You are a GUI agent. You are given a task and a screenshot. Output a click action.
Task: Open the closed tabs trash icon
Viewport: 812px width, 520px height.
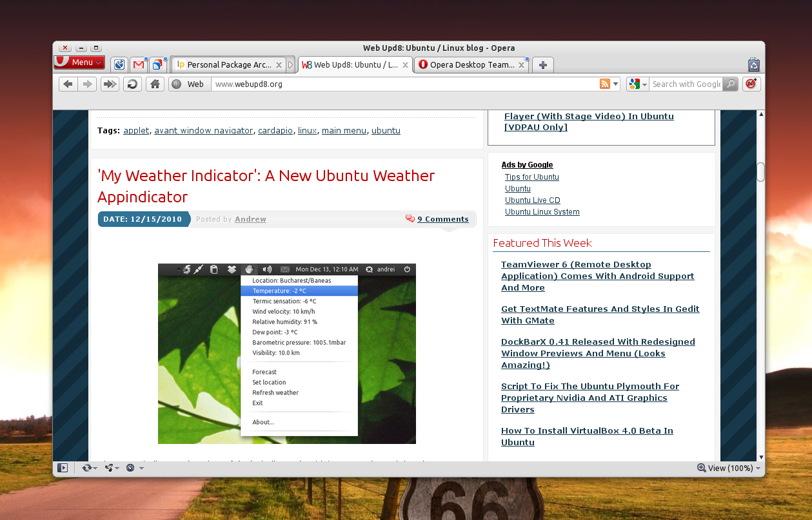[753, 64]
